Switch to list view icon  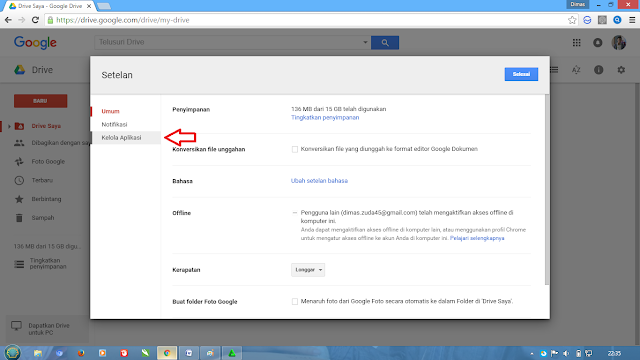(554, 70)
